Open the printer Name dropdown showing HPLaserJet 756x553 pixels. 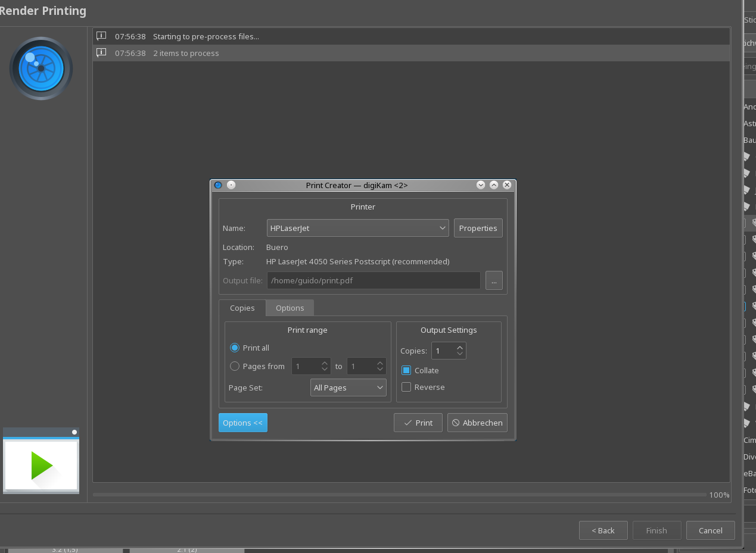click(x=357, y=228)
